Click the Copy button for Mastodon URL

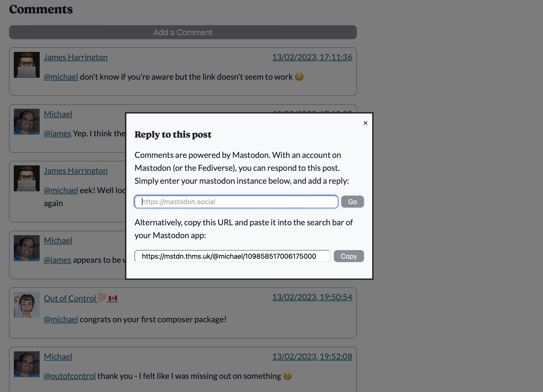coord(349,256)
